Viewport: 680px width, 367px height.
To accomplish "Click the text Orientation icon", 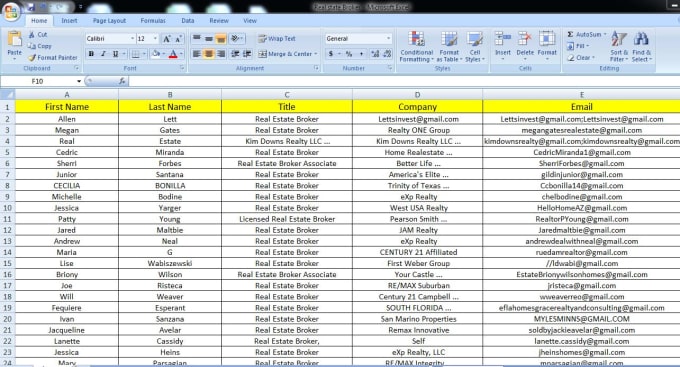I will coord(236,39).
